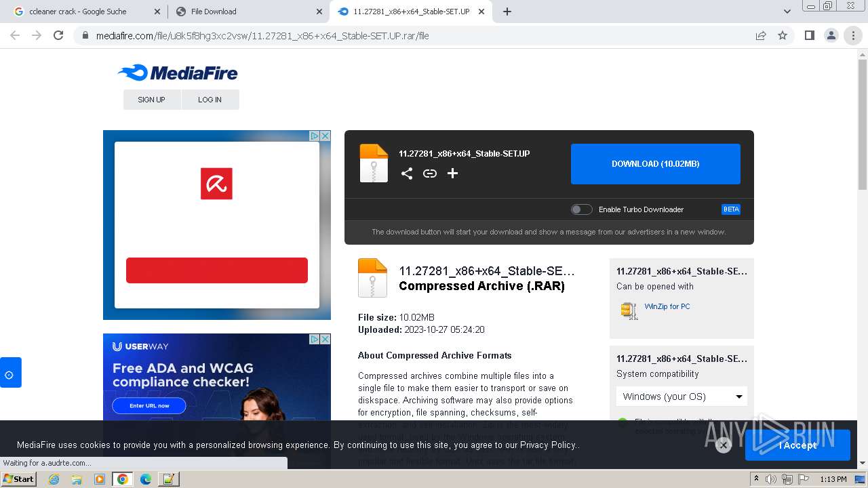868x488 pixels.
Task: Bookmark this page with the star
Action: point(783,36)
